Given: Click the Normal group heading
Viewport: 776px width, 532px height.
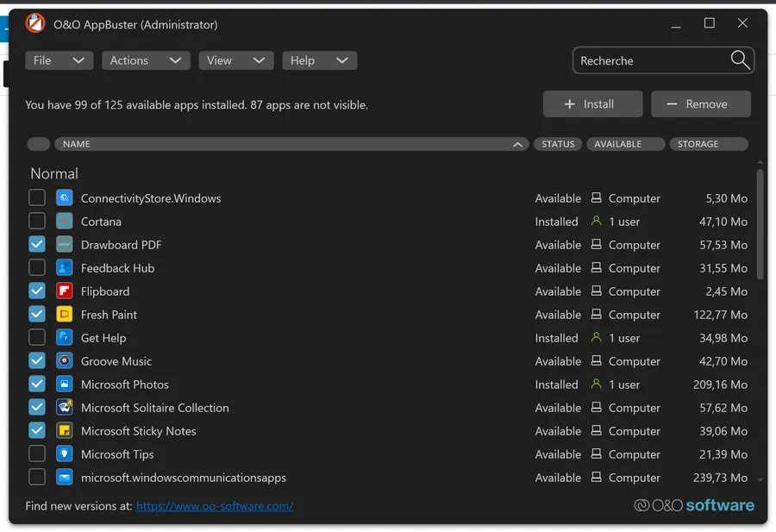Looking at the screenshot, I should [54, 173].
